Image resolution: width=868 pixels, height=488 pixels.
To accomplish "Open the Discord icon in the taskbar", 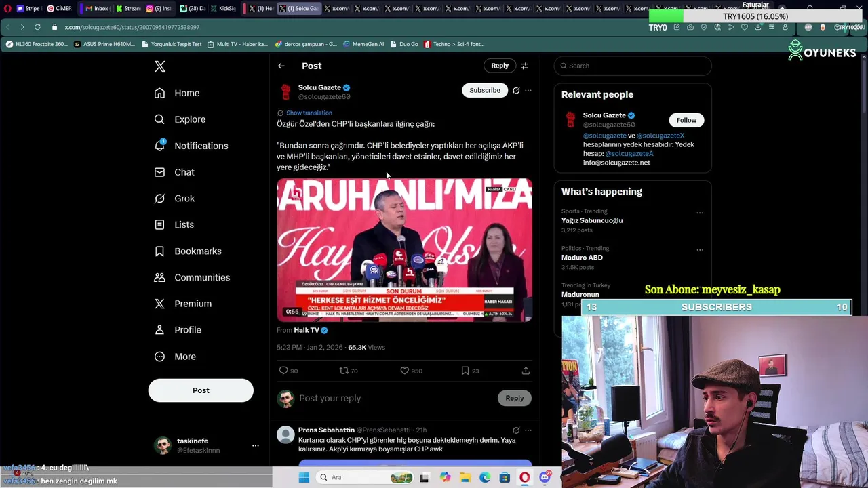I will pyautogui.click(x=545, y=477).
